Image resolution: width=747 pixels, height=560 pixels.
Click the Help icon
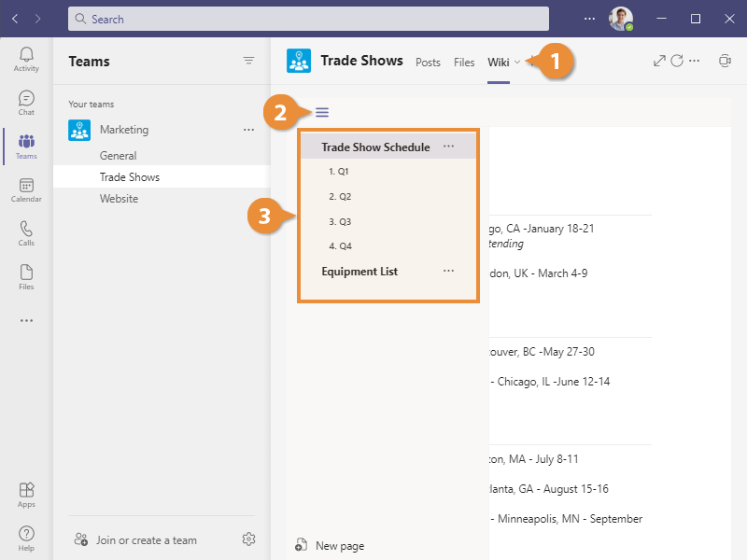pos(26,539)
